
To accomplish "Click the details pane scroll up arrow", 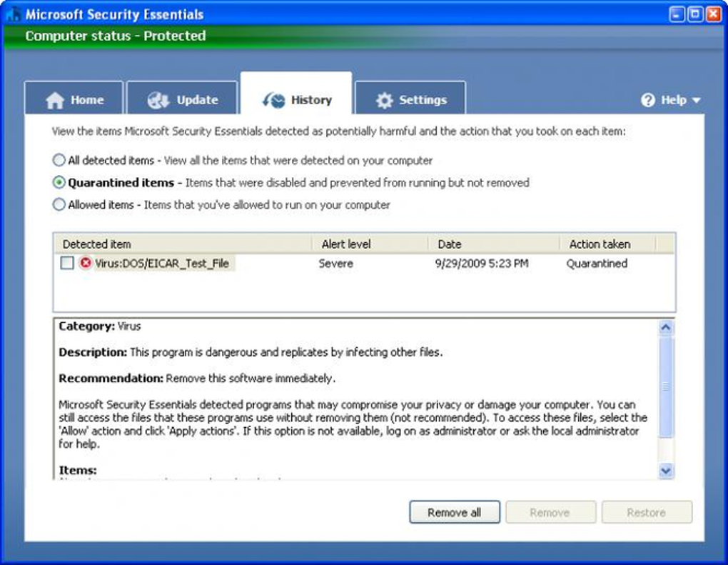I will 666,328.
